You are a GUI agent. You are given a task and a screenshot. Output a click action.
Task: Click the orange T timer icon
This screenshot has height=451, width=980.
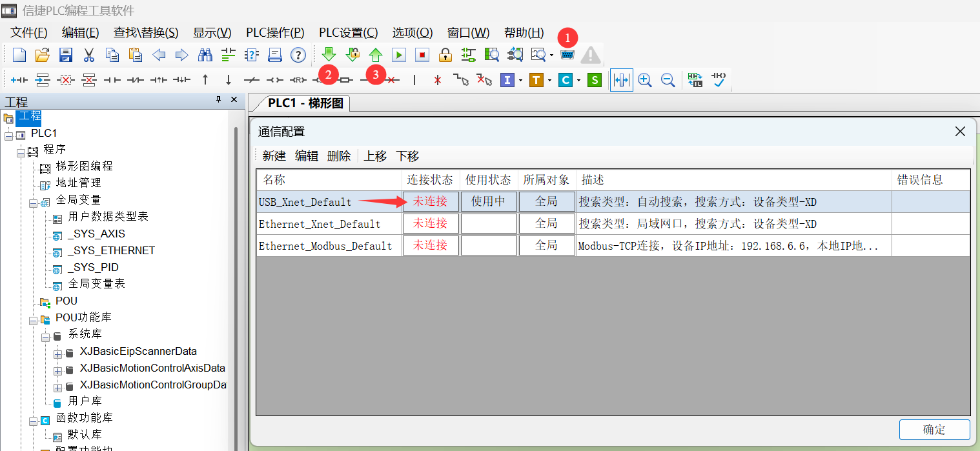pyautogui.click(x=536, y=80)
